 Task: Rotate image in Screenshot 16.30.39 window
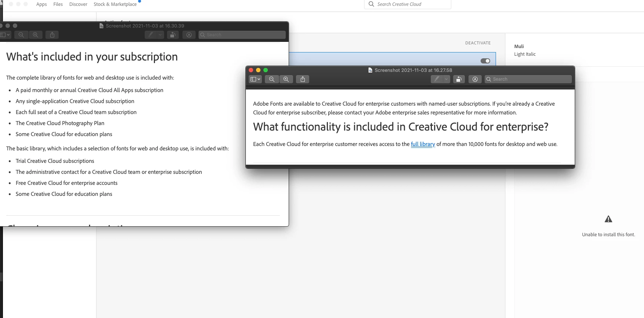pyautogui.click(x=173, y=35)
